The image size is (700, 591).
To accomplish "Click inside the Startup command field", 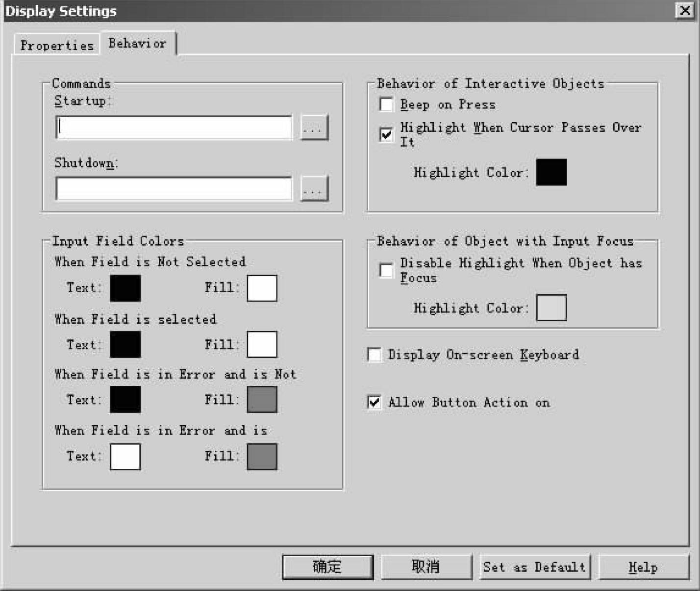I will (x=174, y=128).
